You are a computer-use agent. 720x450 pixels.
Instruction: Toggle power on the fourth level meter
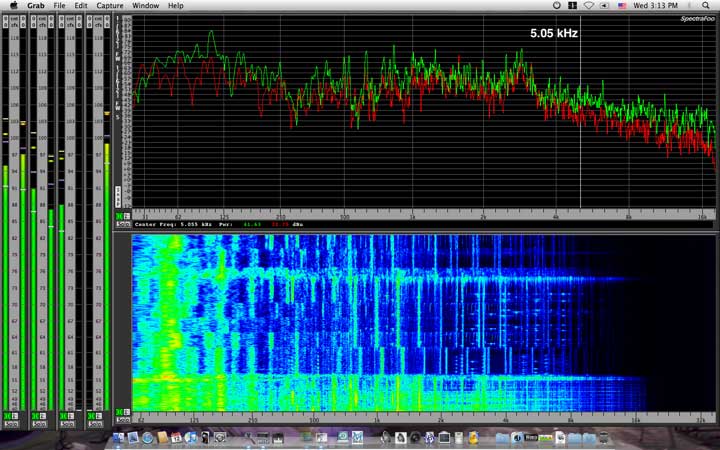click(x=91, y=416)
